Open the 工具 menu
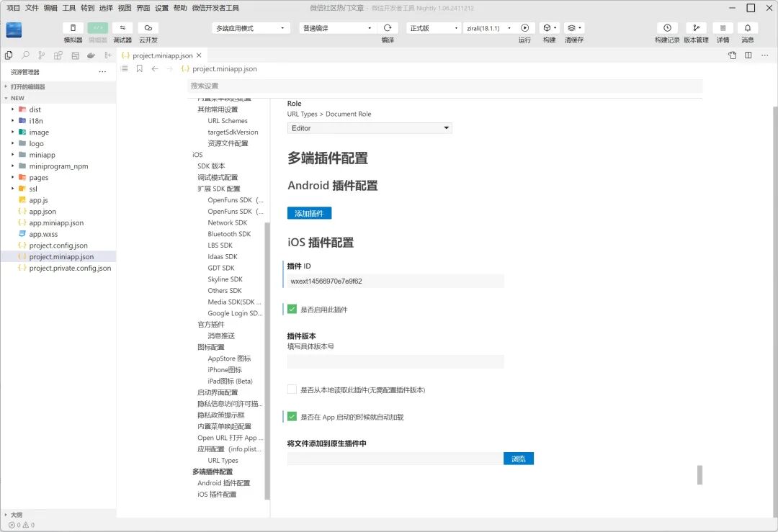 coord(69,8)
